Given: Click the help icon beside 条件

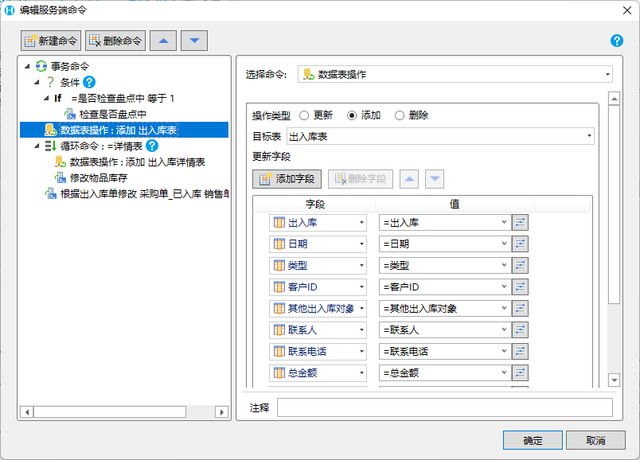Looking at the screenshot, I should click(x=89, y=82).
